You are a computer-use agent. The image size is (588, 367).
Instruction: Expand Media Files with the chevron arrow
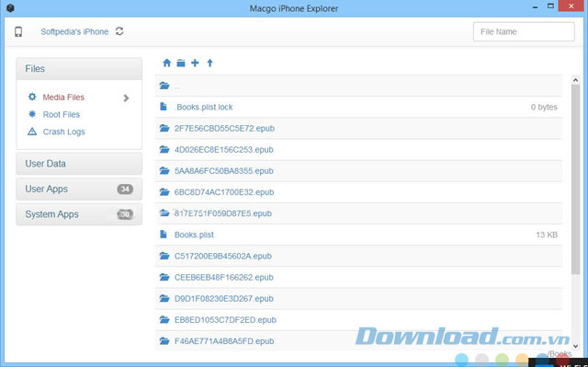[127, 97]
